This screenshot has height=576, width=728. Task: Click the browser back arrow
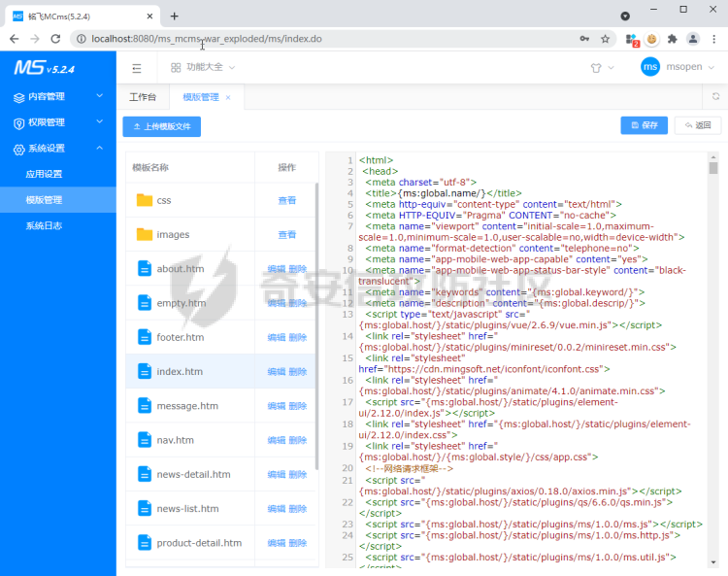pyautogui.click(x=15, y=39)
